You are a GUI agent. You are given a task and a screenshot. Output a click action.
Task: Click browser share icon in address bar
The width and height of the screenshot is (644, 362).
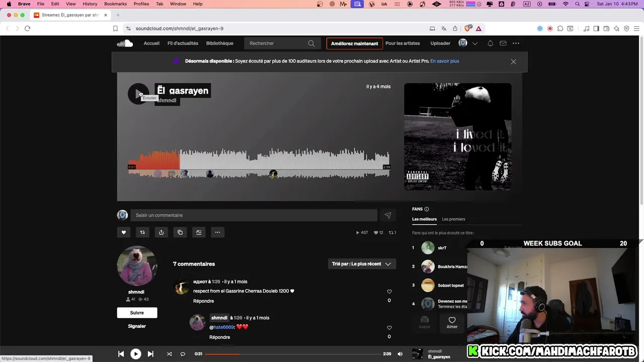click(x=455, y=29)
